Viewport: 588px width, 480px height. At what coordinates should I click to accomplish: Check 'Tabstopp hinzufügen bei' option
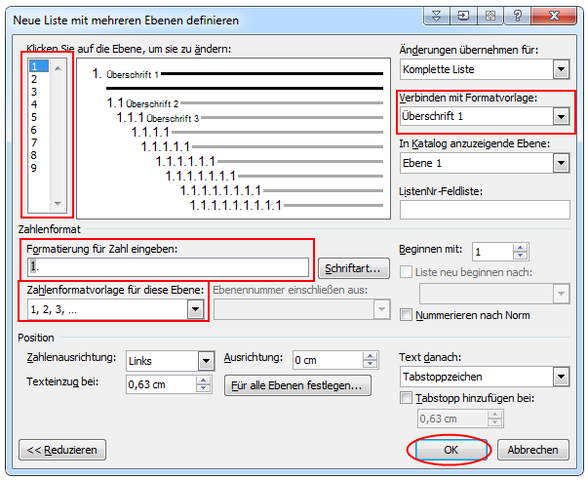[x=406, y=398]
